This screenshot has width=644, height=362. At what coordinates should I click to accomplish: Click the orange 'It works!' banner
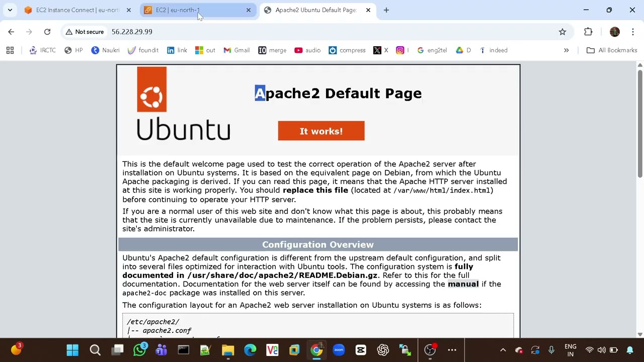click(321, 131)
